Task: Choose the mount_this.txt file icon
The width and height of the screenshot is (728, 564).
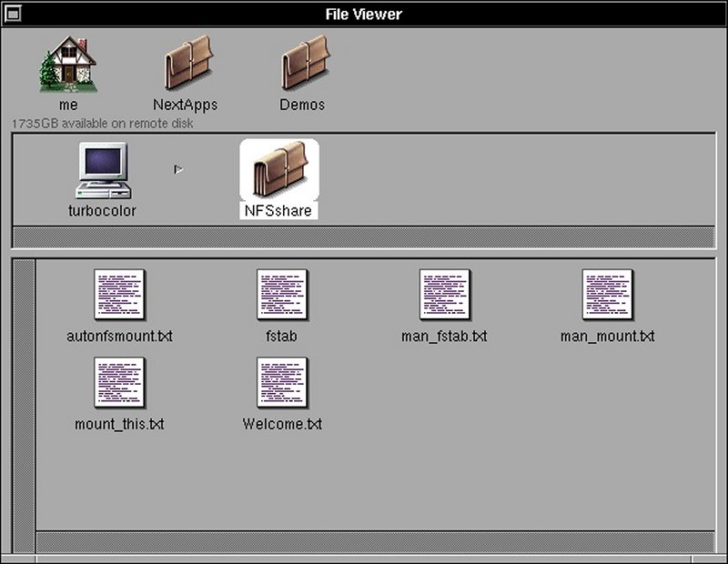Action: pos(120,383)
